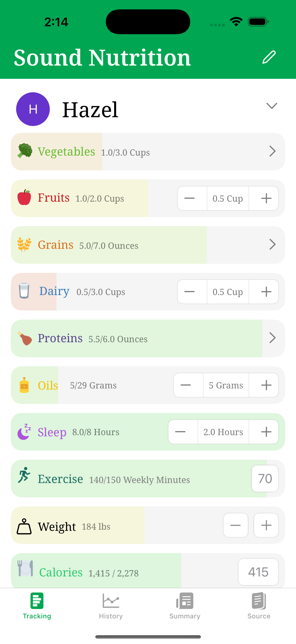The width and height of the screenshot is (296, 644).
Task: Open the Summary tab
Action: coord(185,606)
